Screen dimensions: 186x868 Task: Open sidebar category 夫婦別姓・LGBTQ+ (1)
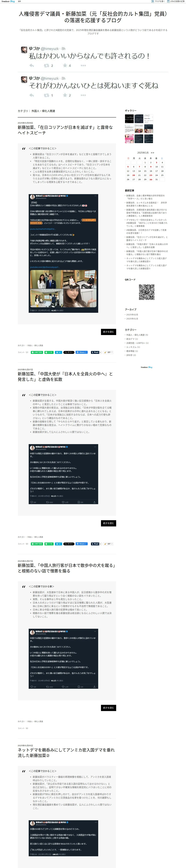[x=137, y=343]
